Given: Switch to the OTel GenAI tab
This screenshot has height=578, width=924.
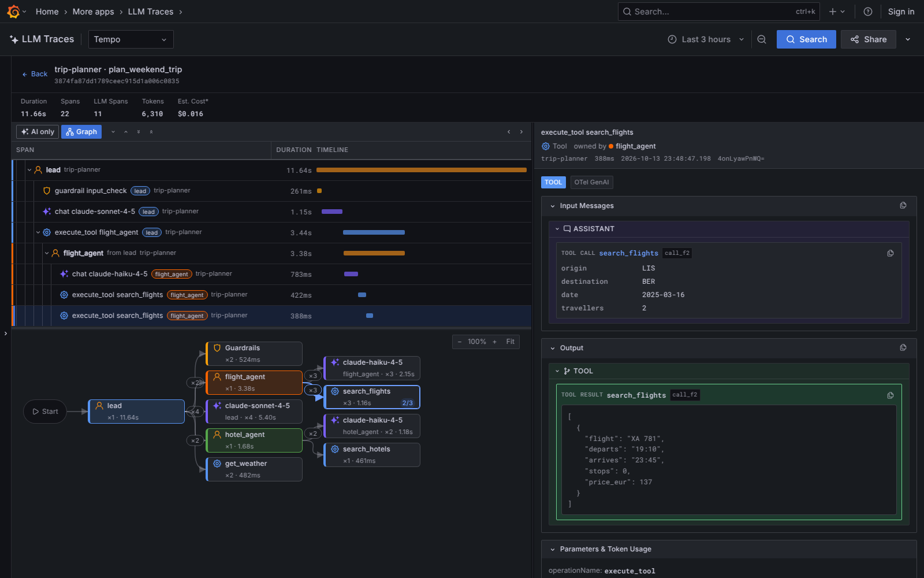Looking at the screenshot, I should 591,182.
